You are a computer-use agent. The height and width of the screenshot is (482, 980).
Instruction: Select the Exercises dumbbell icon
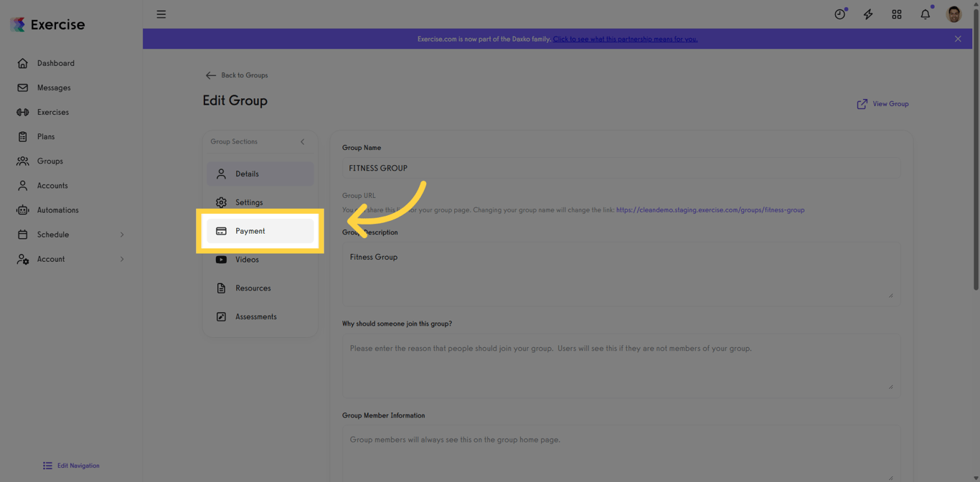pos(22,112)
